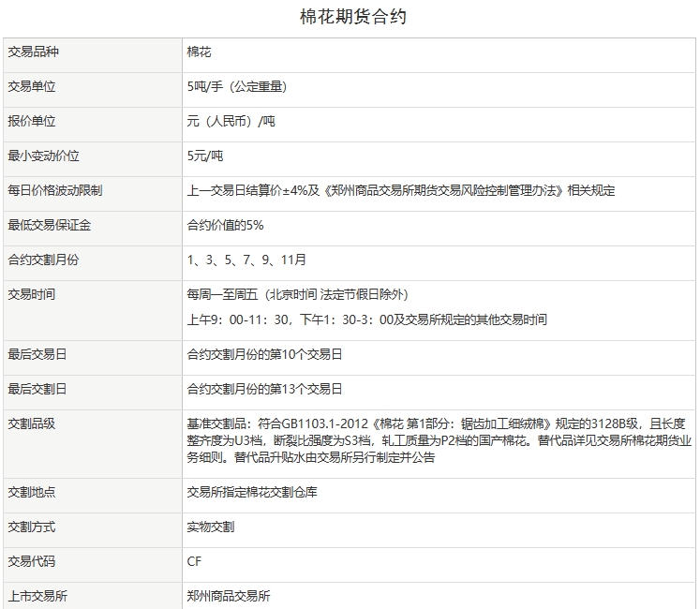Click the 上午9:00-11:30 trading hours line
The height and width of the screenshot is (609, 700).
pyautogui.click(x=366, y=319)
